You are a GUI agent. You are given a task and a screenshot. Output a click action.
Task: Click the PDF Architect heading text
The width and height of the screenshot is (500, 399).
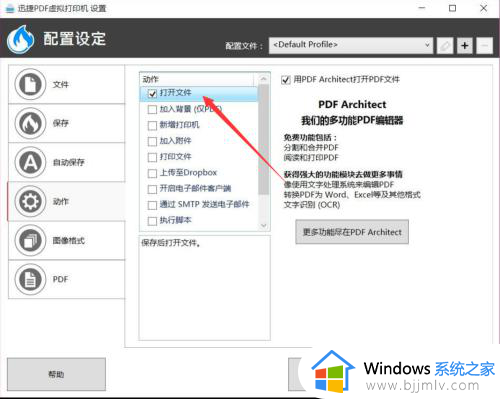pos(352,104)
